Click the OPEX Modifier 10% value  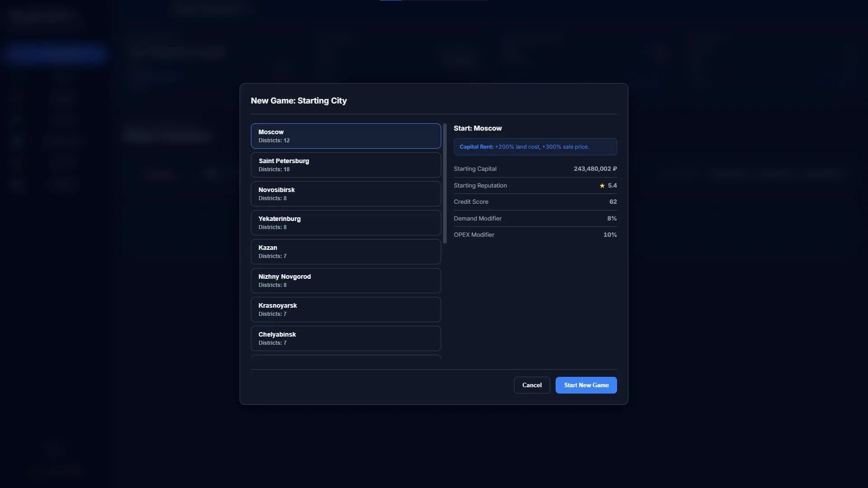point(610,235)
